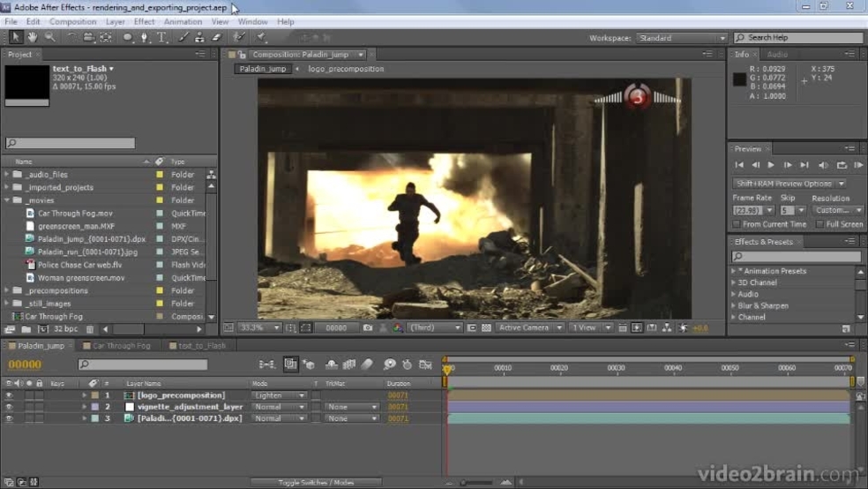Screen dimensions: 868x489
Task: Collapse the _movies folder
Action: [7, 199]
